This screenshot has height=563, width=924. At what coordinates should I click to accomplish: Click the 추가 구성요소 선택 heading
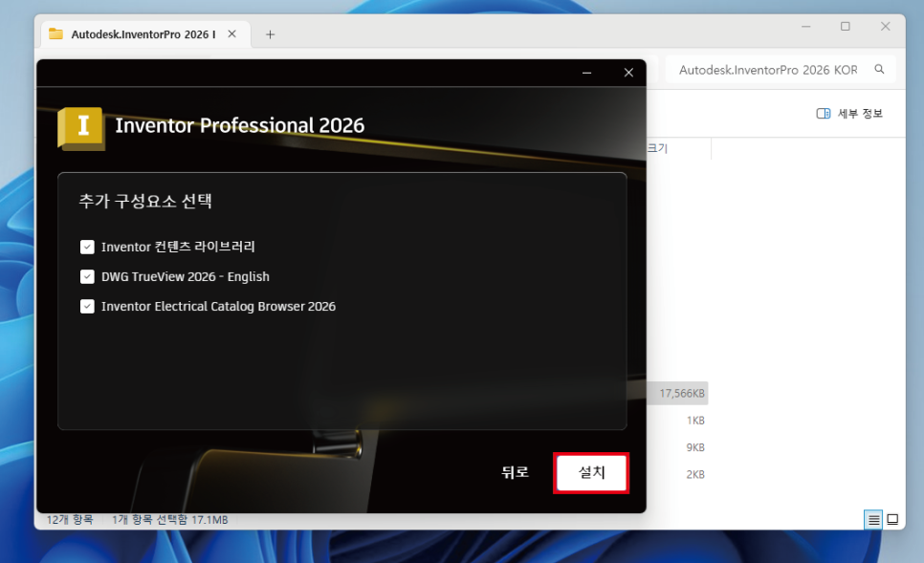(x=145, y=202)
